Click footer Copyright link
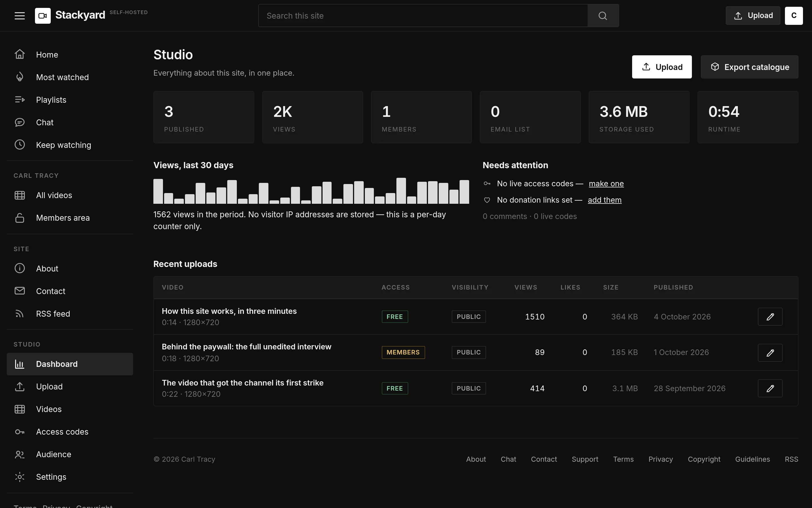Screen dimensions: 812x508 point(704,459)
